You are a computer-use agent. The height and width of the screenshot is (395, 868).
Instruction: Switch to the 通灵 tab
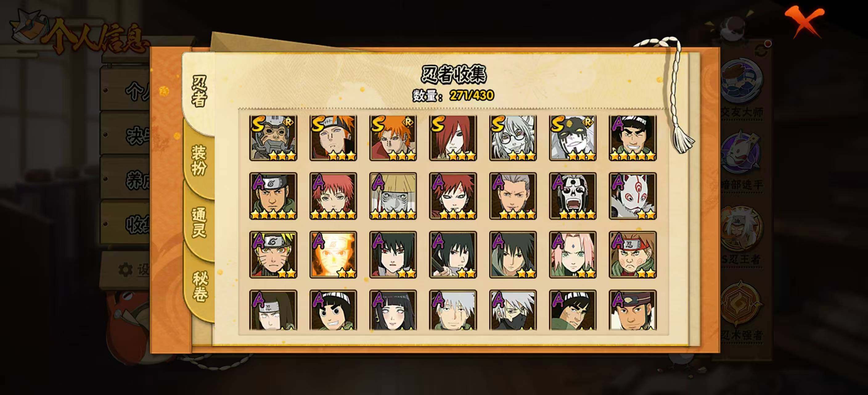(199, 222)
